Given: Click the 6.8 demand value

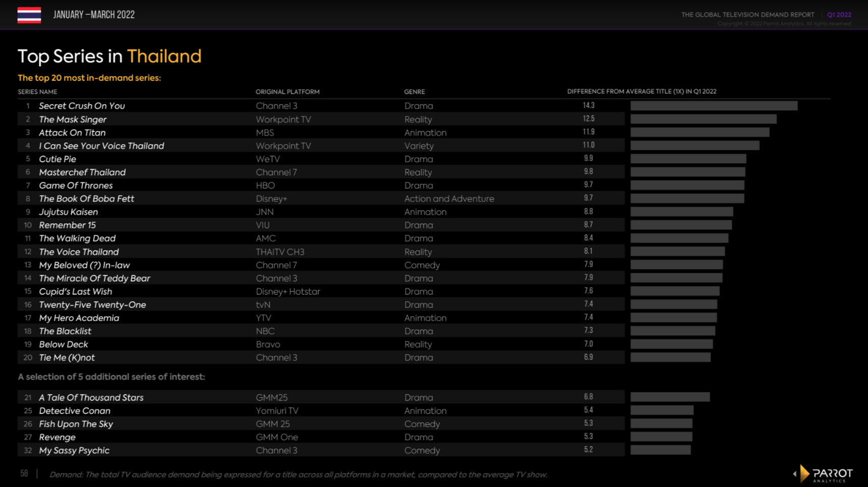Looking at the screenshot, I should tap(588, 397).
